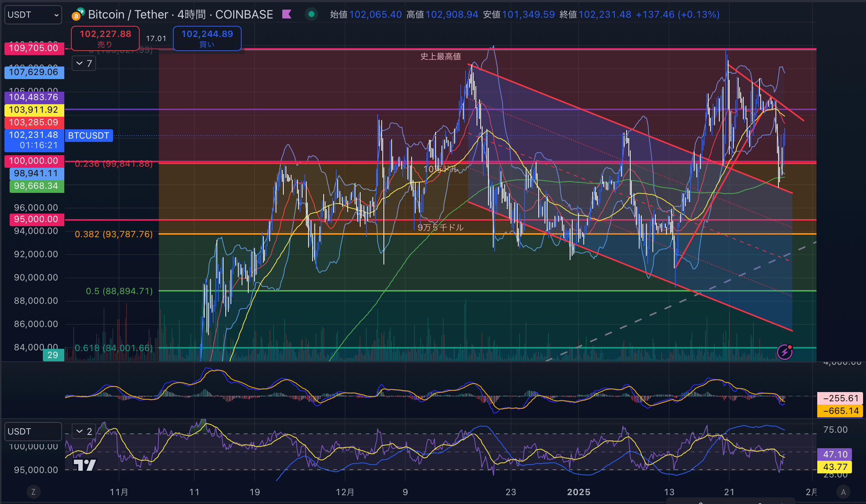
Task: Click the 23 date on time axis
Action: click(511, 492)
